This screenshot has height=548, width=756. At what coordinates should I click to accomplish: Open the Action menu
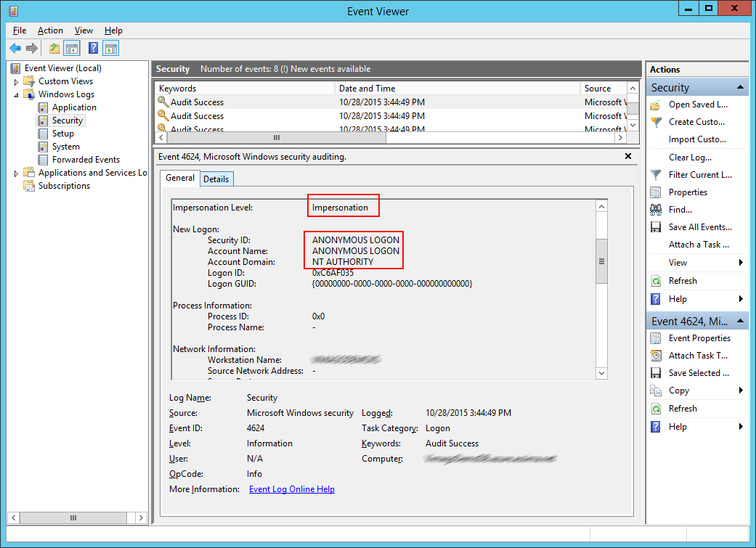point(50,30)
